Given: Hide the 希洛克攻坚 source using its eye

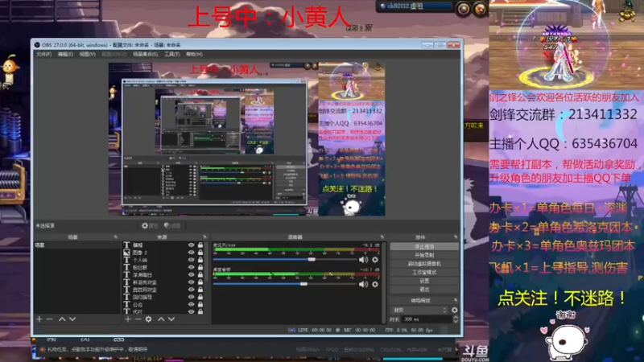Looking at the screenshot, I should (x=191, y=282).
